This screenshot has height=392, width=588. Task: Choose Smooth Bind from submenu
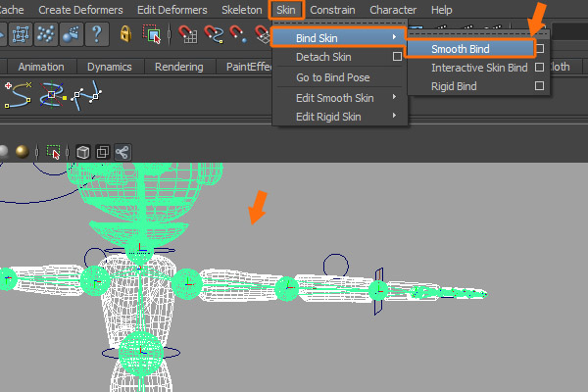click(x=461, y=49)
